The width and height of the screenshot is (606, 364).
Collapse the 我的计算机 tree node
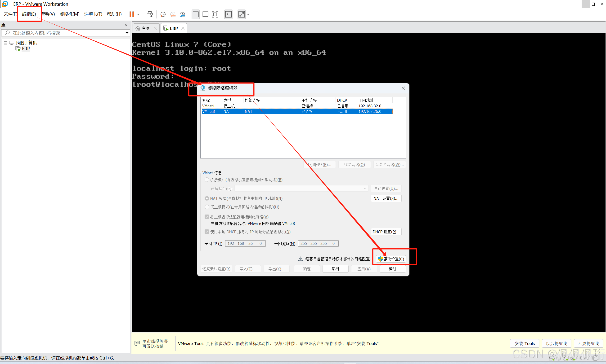click(5, 43)
